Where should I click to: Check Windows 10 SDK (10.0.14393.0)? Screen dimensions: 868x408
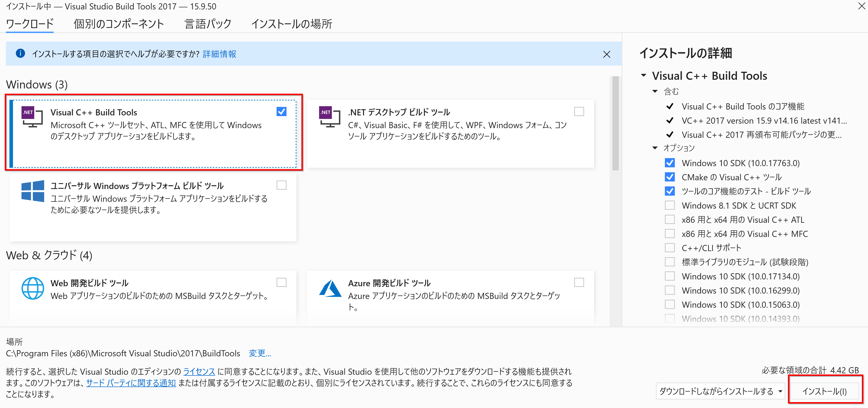[x=670, y=319]
